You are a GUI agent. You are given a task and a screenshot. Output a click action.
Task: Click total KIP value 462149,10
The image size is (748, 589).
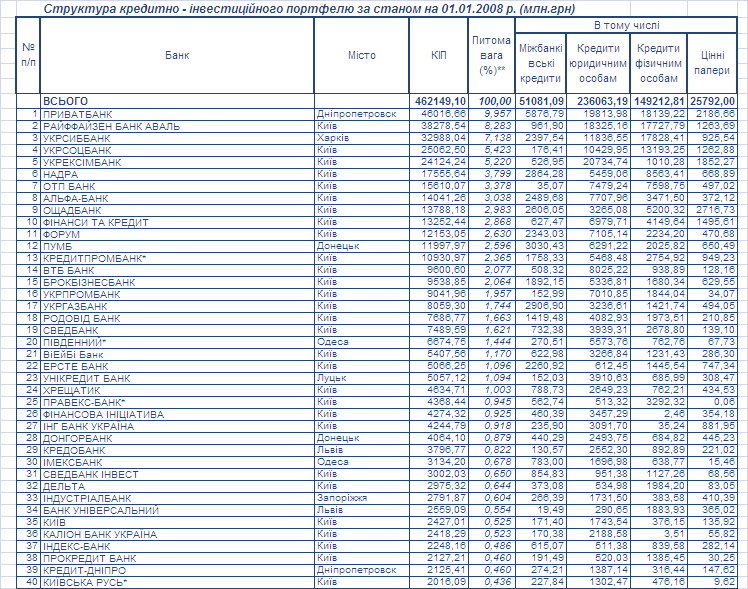pyautogui.click(x=438, y=101)
